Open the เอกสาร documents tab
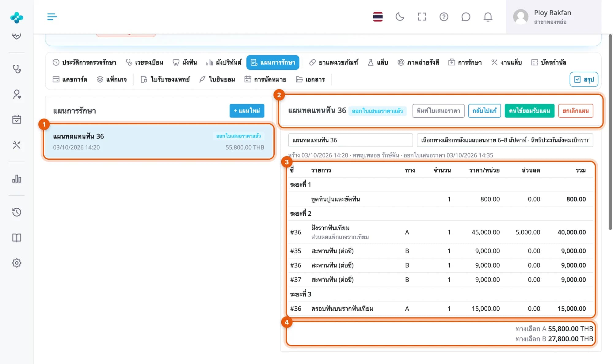The image size is (613, 364). coord(310,80)
